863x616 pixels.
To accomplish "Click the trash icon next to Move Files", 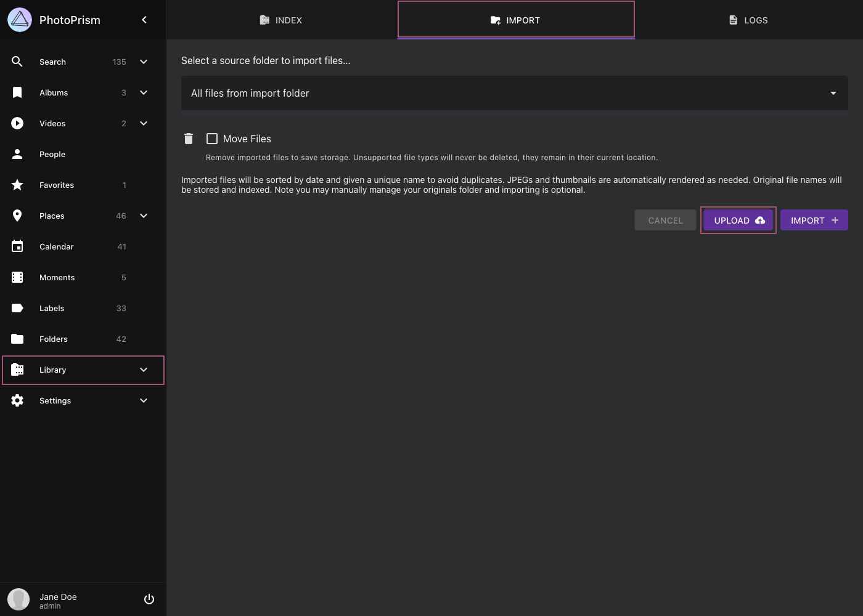I will [189, 139].
